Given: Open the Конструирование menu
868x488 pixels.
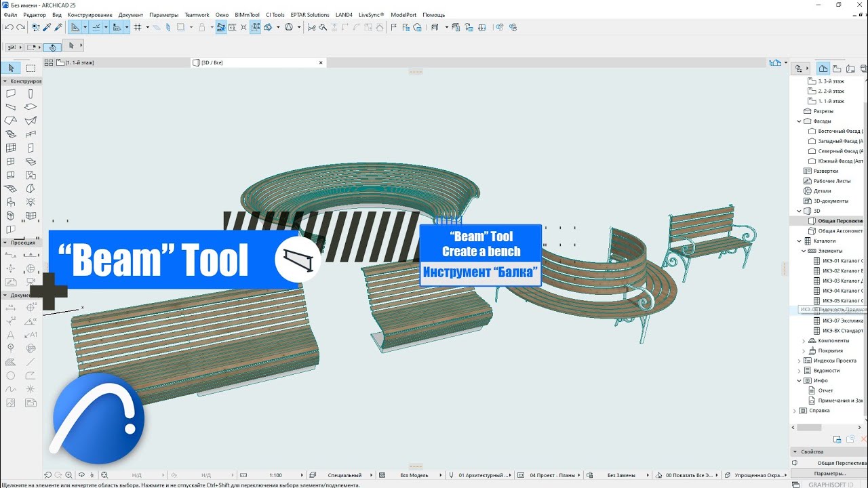Looking at the screenshot, I should coord(90,15).
